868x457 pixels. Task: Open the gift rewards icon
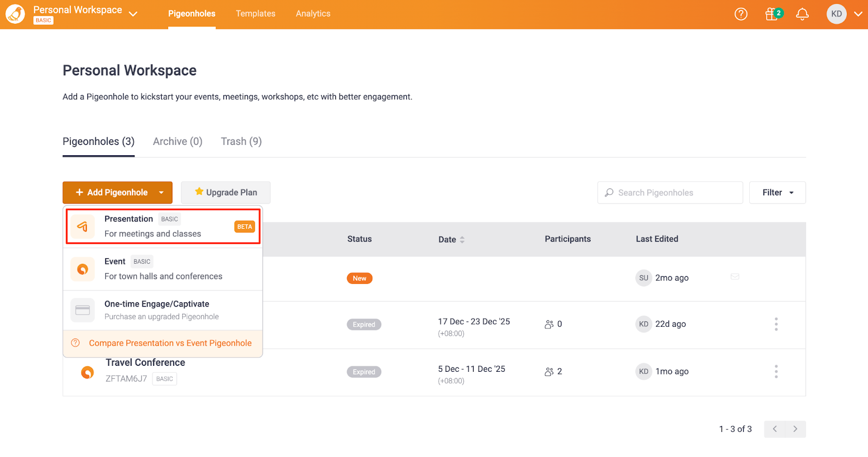(x=772, y=14)
